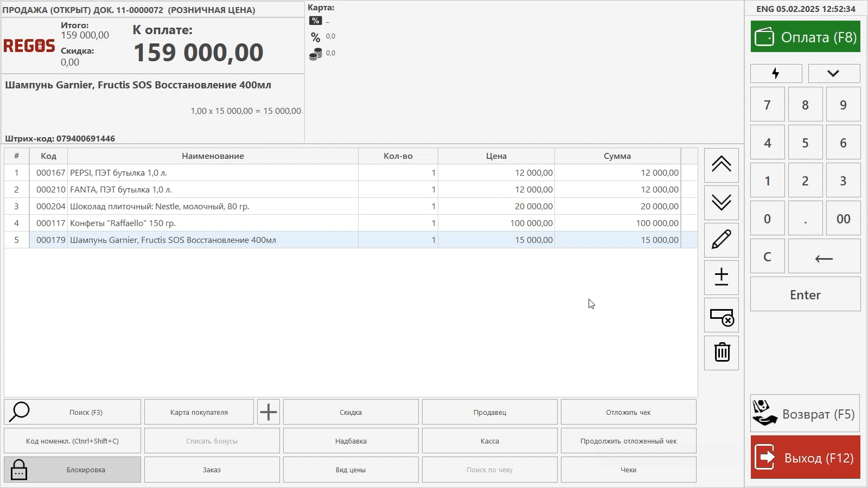
Task: Tap keypad digit 6
Action: coord(843,143)
